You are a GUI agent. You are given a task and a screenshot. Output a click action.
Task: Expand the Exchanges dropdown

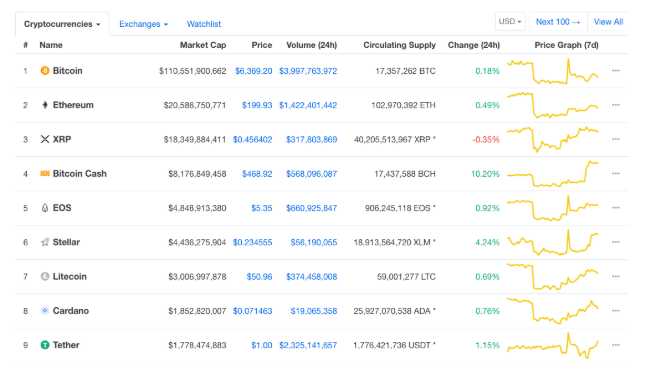pyautogui.click(x=143, y=24)
